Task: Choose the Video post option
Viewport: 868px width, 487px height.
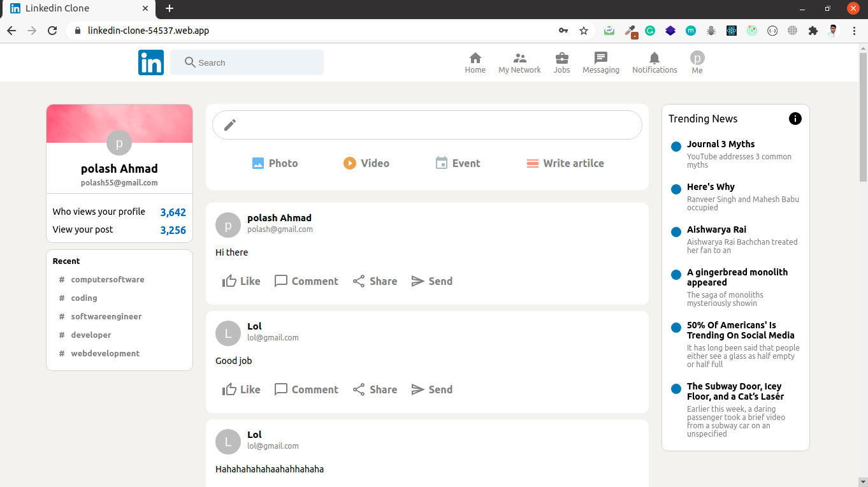Action: point(366,163)
